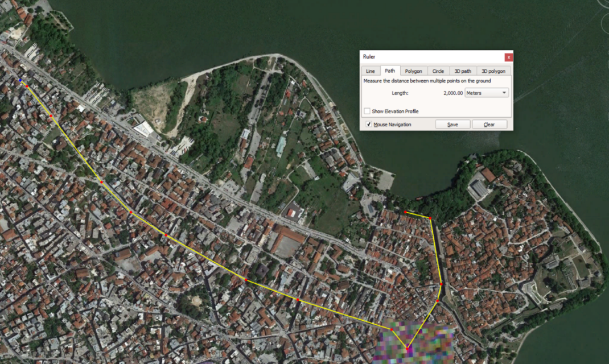Viewport: 609px width, 364px height.
Task: Select the Path tab
Action: pyautogui.click(x=390, y=71)
